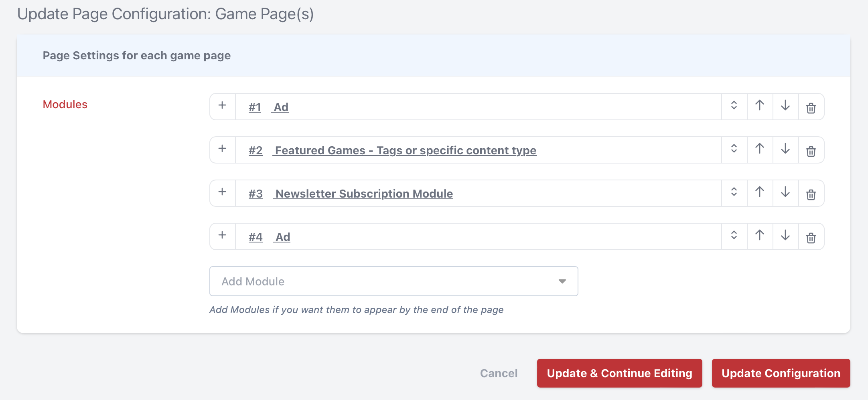Expand module #2 Featured Games plus icon

222,149
